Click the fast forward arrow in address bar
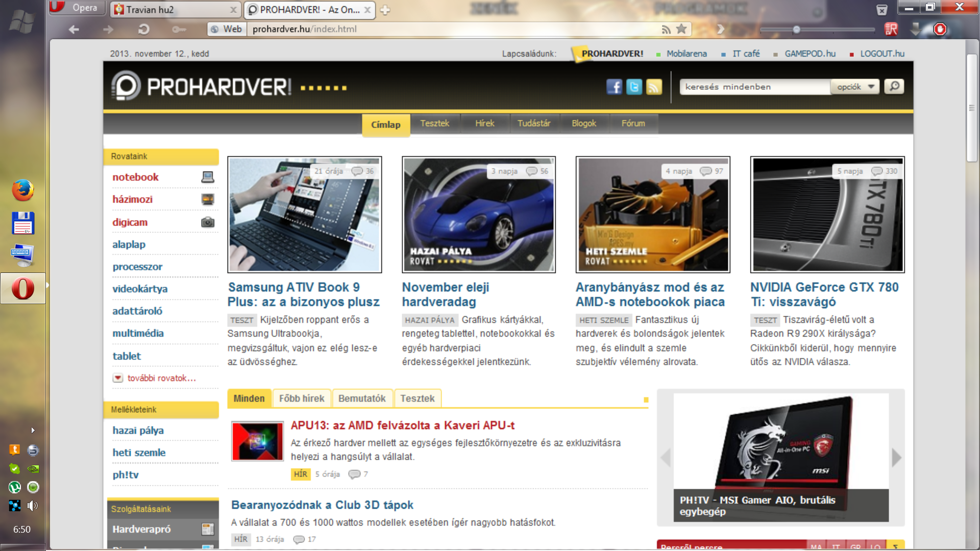The height and width of the screenshot is (551, 980). [721, 29]
